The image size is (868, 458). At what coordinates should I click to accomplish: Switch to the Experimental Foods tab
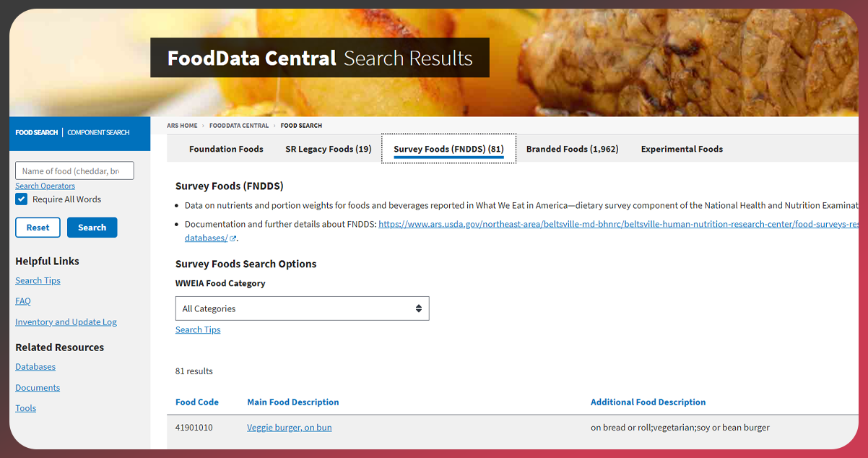(x=682, y=149)
